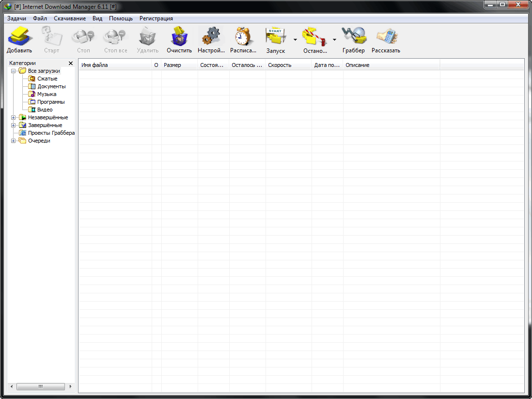Select the Видео category
Screen dimensions: 532x399
point(45,110)
